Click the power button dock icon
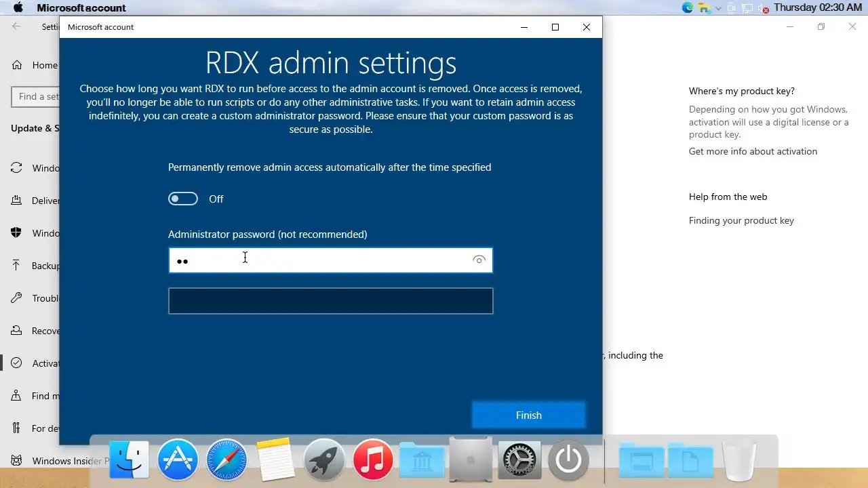 pyautogui.click(x=568, y=460)
